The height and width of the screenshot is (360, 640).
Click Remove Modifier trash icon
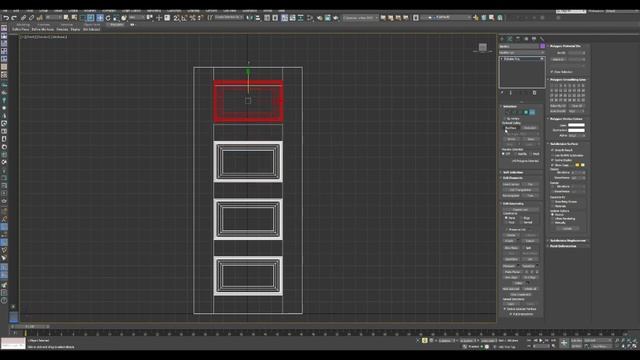534,93
